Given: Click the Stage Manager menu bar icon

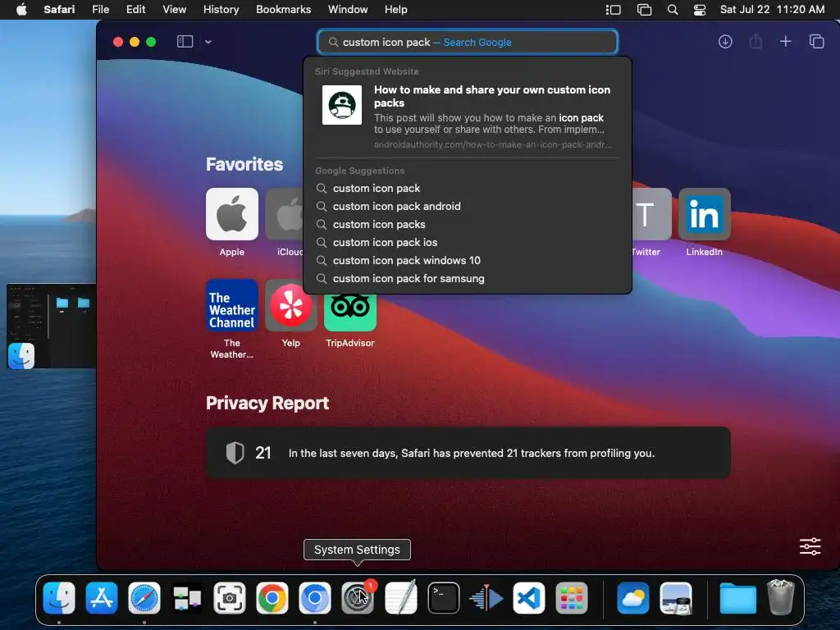Looking at the screenshot, I should [614, 10].
